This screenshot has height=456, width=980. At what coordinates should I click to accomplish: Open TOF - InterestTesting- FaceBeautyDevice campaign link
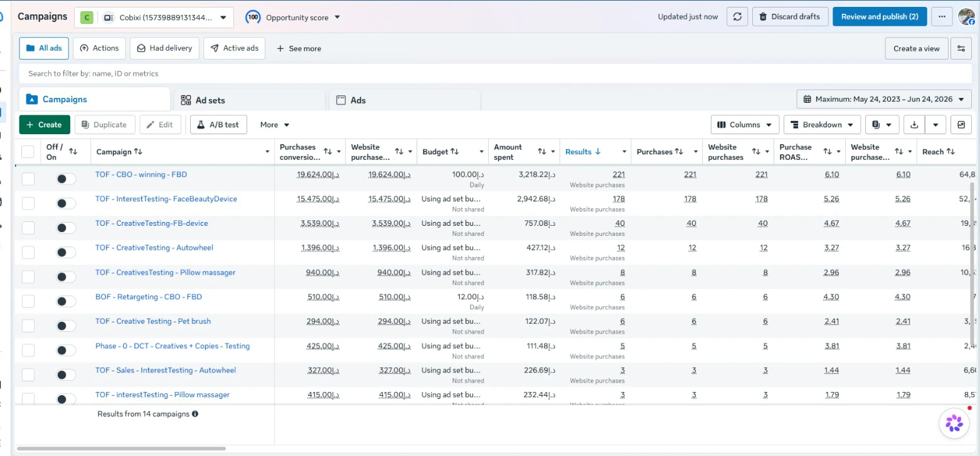pyautogui.click(x=166, y=199)
